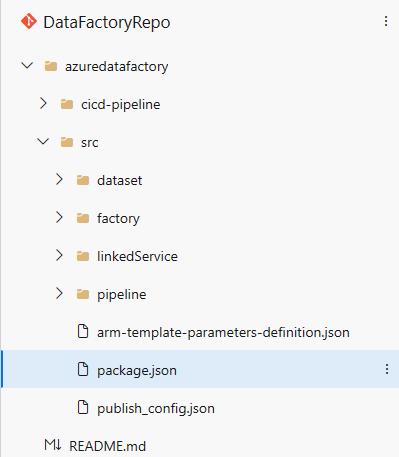Viewport: 399px width, 457px height.
Task: Click the cicd-pipeline folder icon
Action: tap(67, 104)
